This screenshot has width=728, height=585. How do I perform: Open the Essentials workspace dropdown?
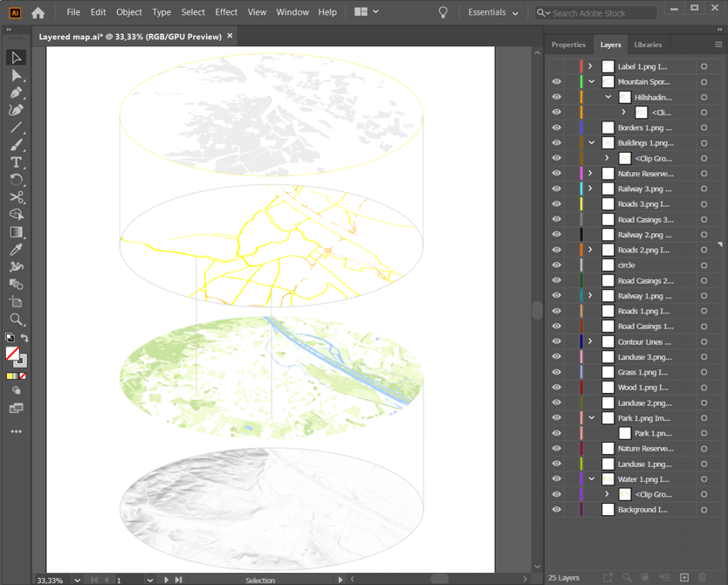pyautogui.click(x=493, y=12)
